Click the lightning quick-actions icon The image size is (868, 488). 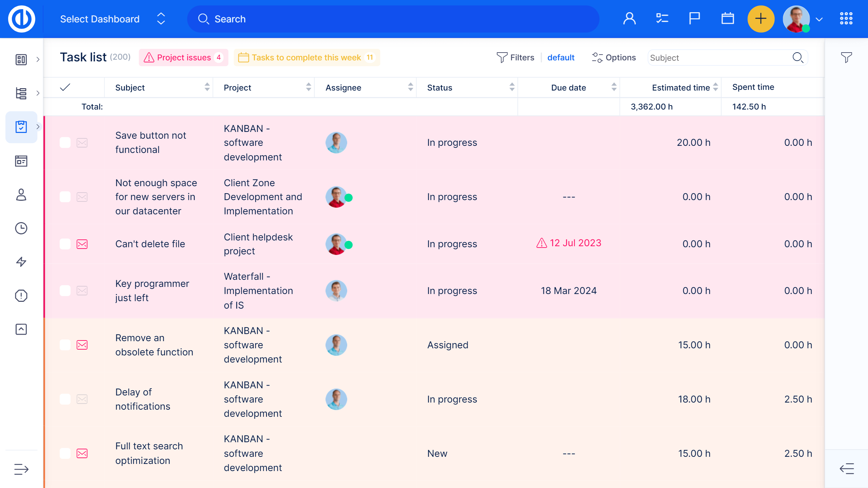(x=21, y=261)
